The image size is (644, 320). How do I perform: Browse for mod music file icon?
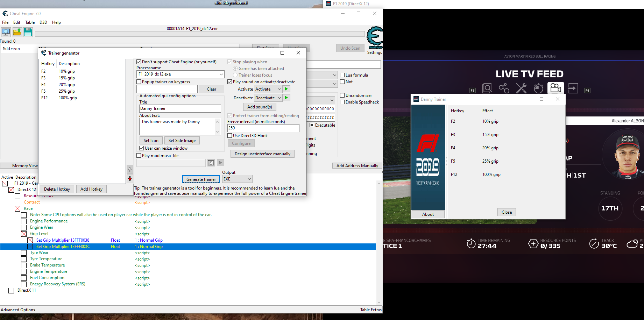coord(211,163)
